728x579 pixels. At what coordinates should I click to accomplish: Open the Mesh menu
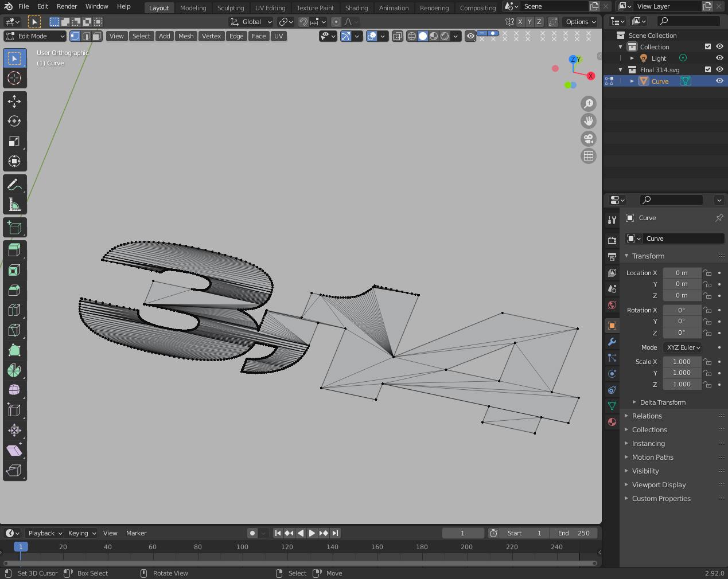tap(186, 36)
